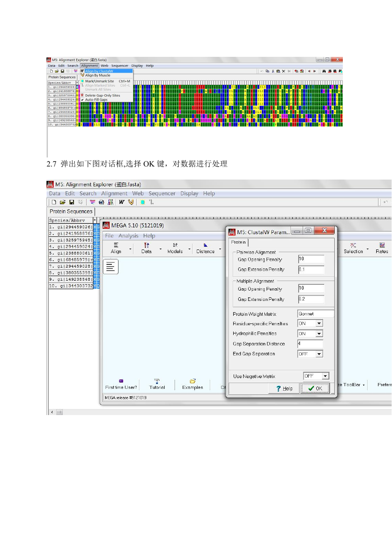Toggle Mark/Unmark Site in the Alignment menu
The height and width of the screenshot is (554, 392).
coord(106,81)
